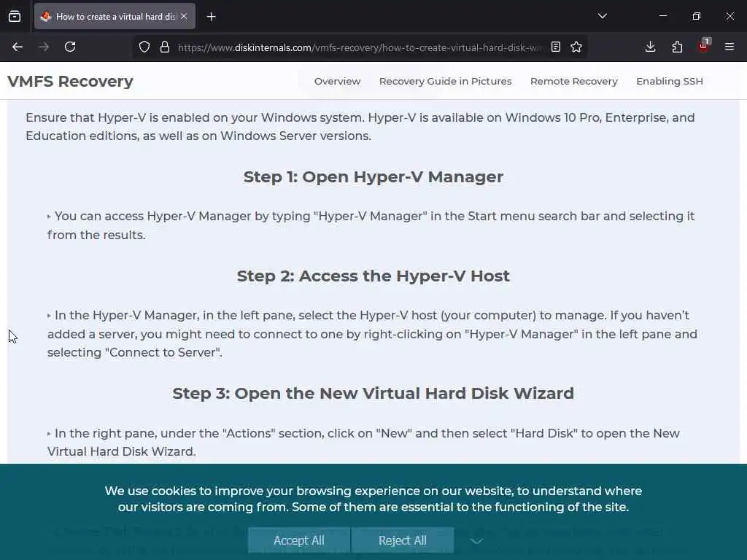Go back to the previous page
Screen dimensions: 747x560
18,47
